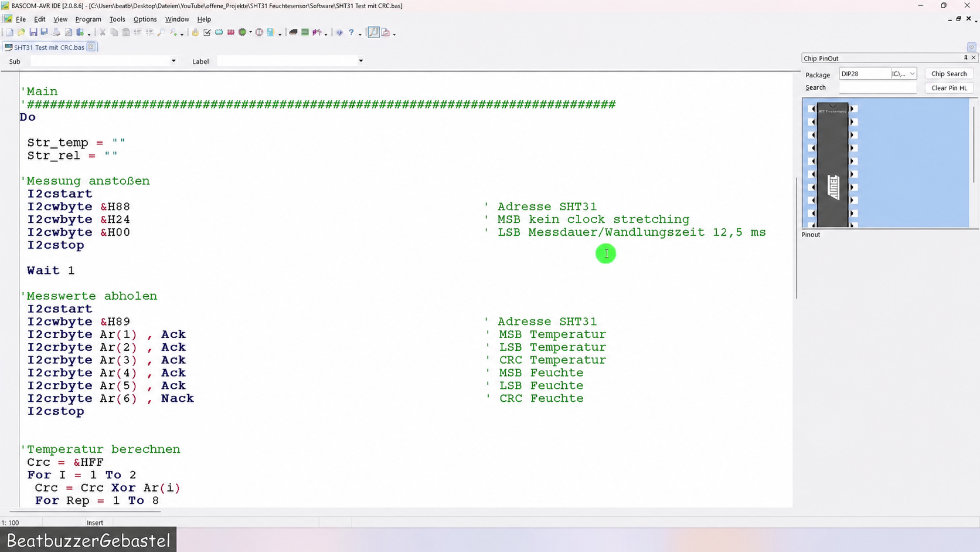Click the Chip Search button
Viewport: 980px width, 552px height.
pyautogui.click(x=949, y=74)
